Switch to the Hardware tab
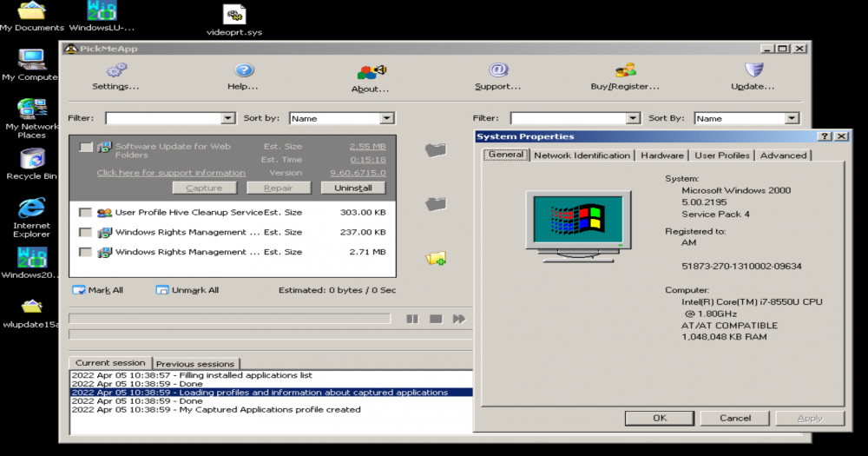This screenshot has height=456, width=868. click(662, 155)
